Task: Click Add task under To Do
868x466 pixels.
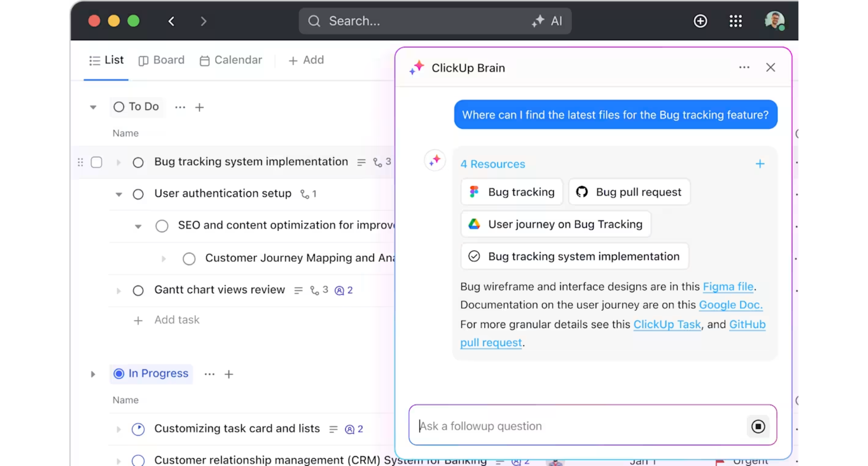Action: pyautogui.click(x=167, y=320)
